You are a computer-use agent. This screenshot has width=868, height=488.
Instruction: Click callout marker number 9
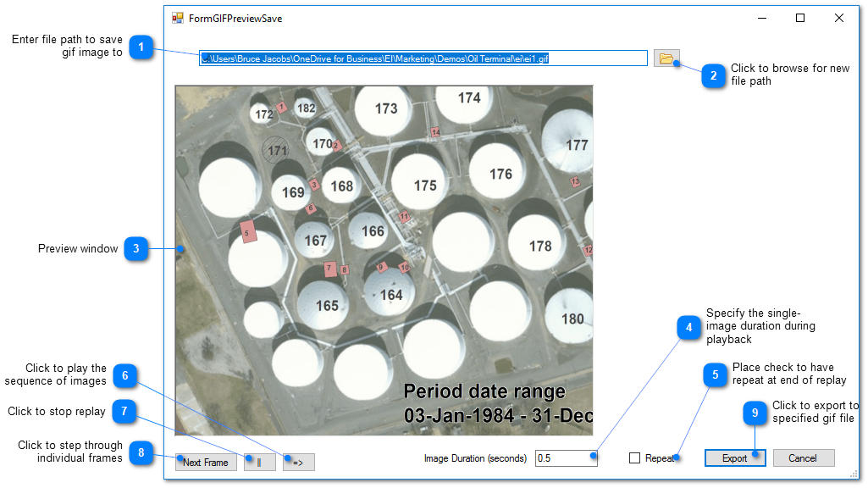(755, 412)
